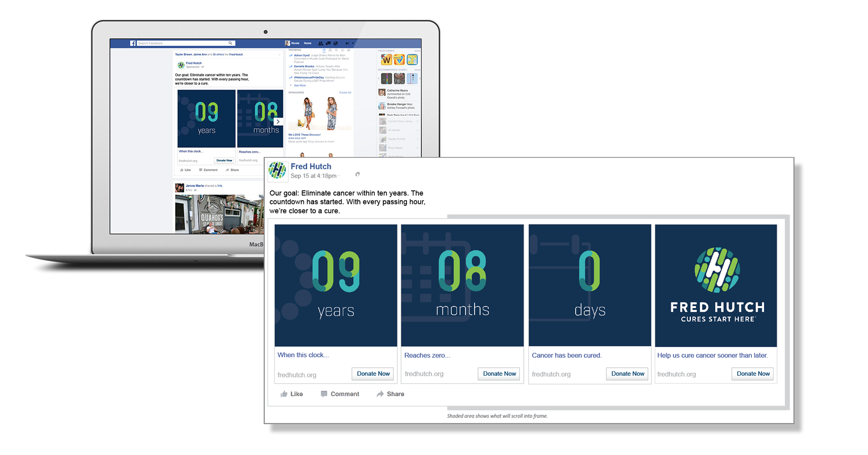Click Donate Now in the laptop feed ad

pyautogui.click(x=224, y=160)
